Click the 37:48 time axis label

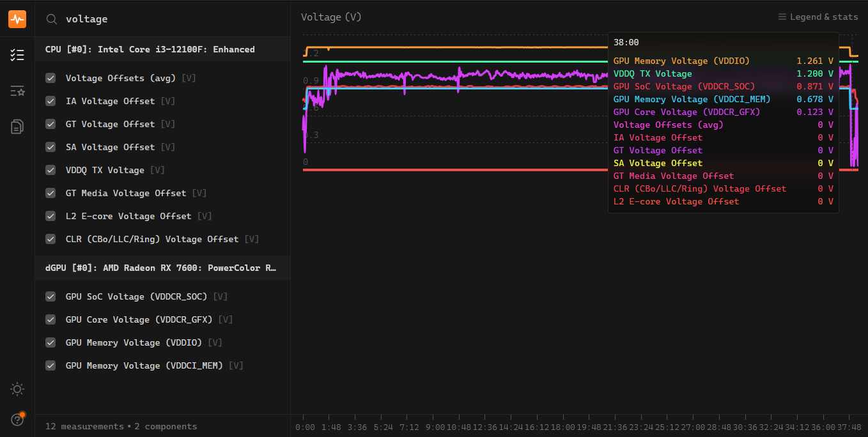(x=849, y=427)
